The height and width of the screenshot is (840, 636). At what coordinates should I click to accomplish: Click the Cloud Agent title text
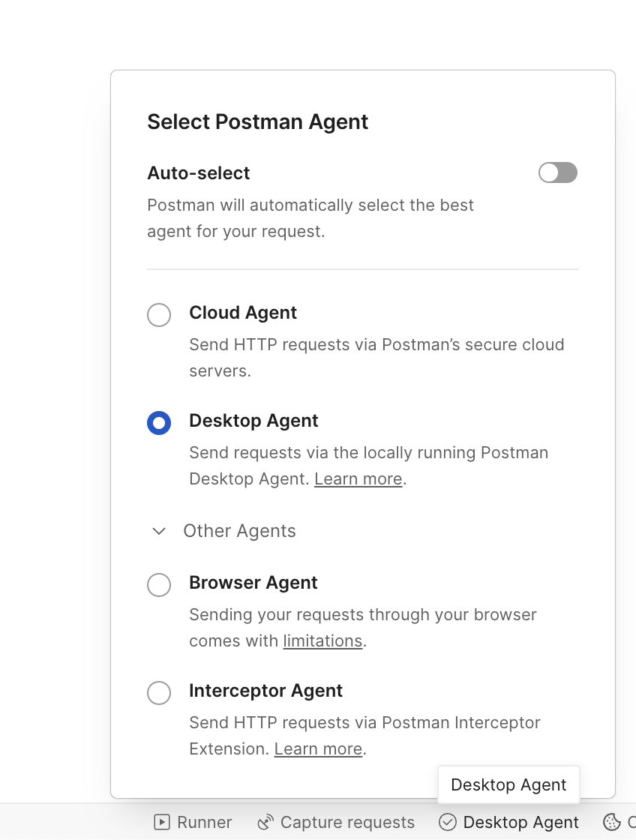[x=243, y=313]
